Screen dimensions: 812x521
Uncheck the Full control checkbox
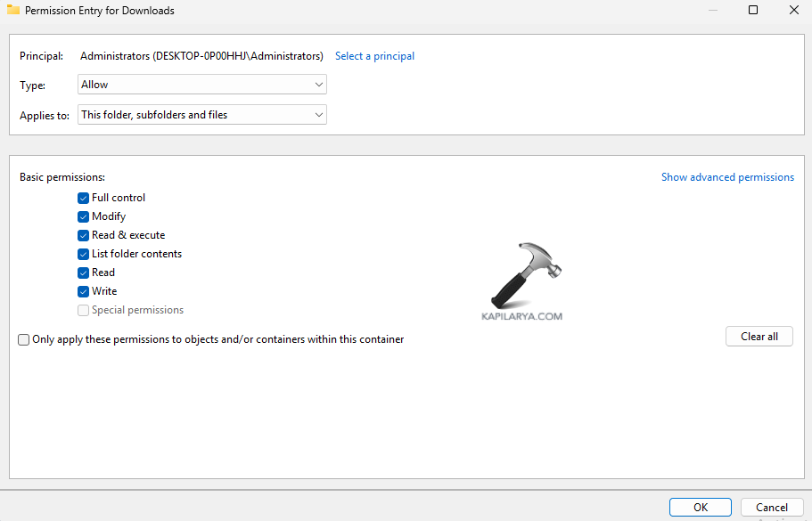pos(84,198)
